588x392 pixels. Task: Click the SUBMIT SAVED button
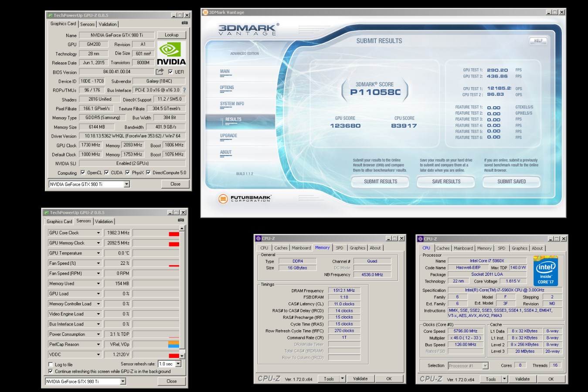(511, 182)
